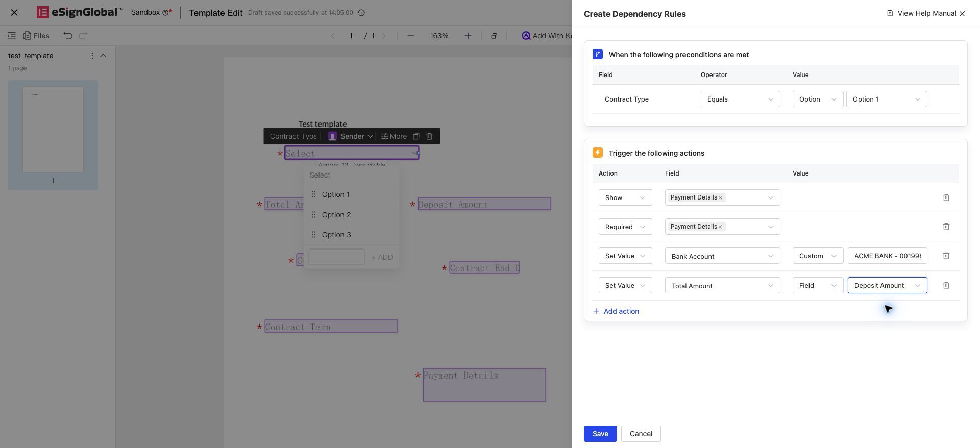980x448 pixels.
Task: Delete the Show Payment Details action row
Action: (946, 197)
